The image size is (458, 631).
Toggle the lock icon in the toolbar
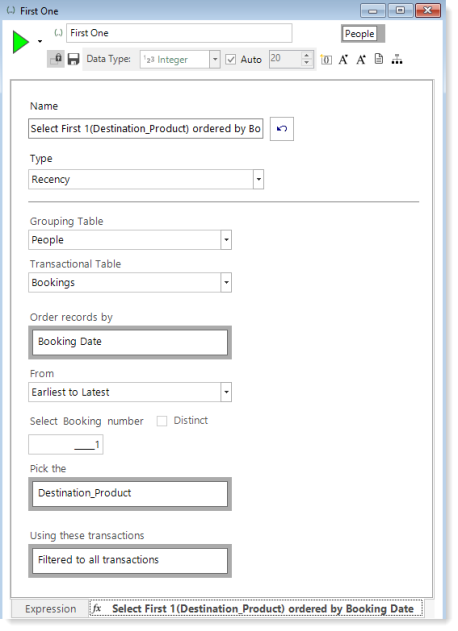[56, 59]
